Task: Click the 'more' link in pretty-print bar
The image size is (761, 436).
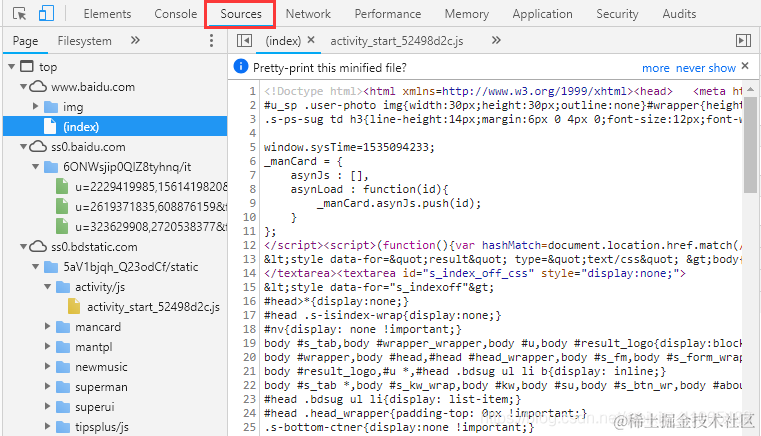Action: point(656,68)
